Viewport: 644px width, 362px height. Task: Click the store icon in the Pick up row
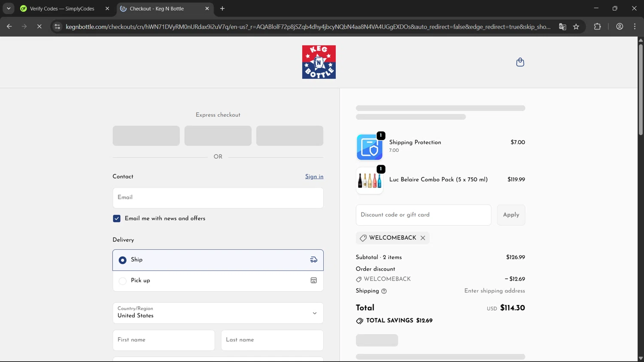tap(314, 281)
